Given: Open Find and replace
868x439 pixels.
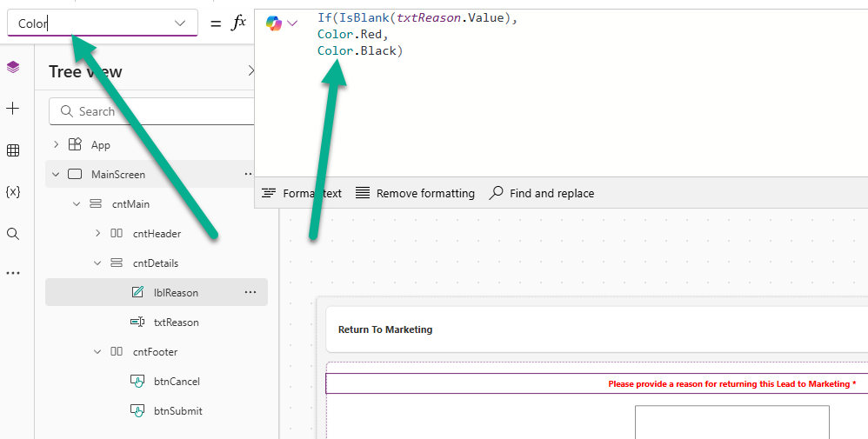Looking at the screenshot, I should (x=542, y=193).
